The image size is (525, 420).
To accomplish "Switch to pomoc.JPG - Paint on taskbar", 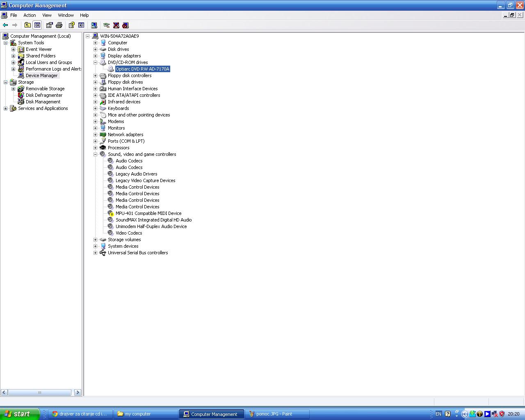I will coord(277,414).
